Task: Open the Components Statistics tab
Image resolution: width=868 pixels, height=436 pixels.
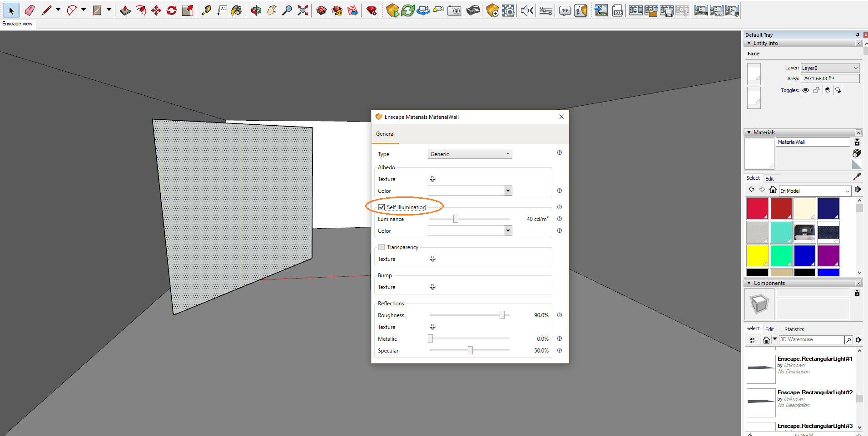Action: point(794,329)
